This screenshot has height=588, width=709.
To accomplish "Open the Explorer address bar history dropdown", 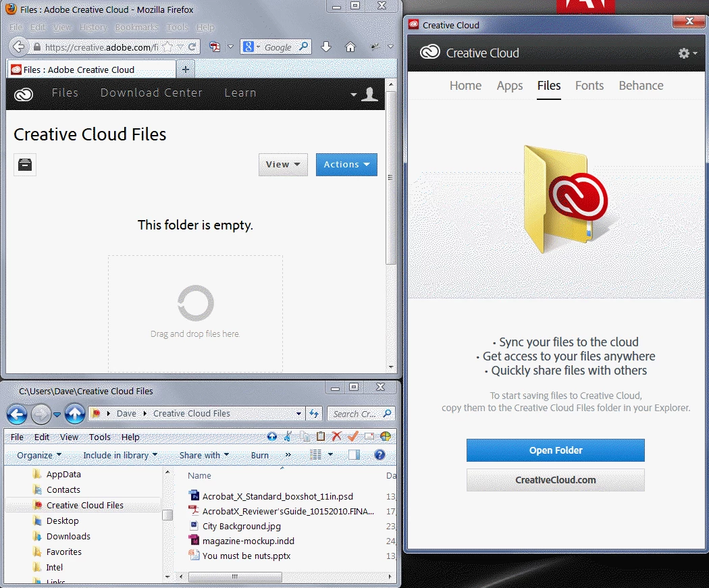I will (x=298, y=413).
